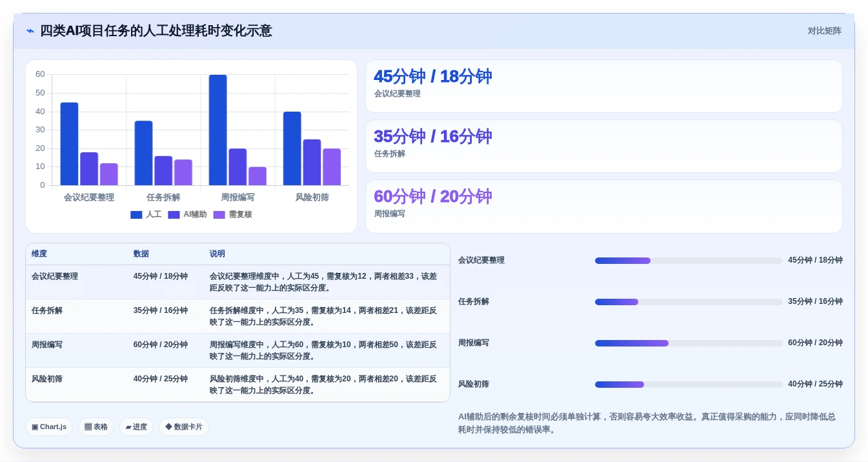Click the 风险初筛 x-axis label in chart
This screenshot has height=462, width=868.
click(x=312, y=197)
